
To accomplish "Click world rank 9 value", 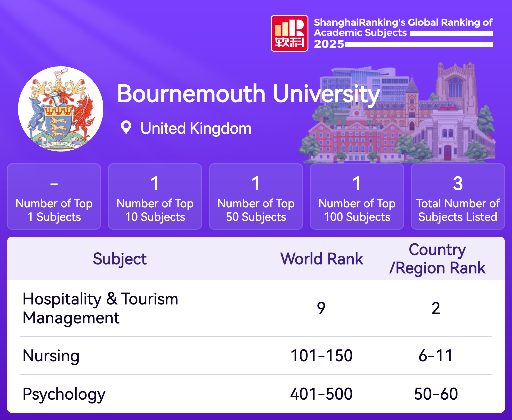I will coord(321,308).
